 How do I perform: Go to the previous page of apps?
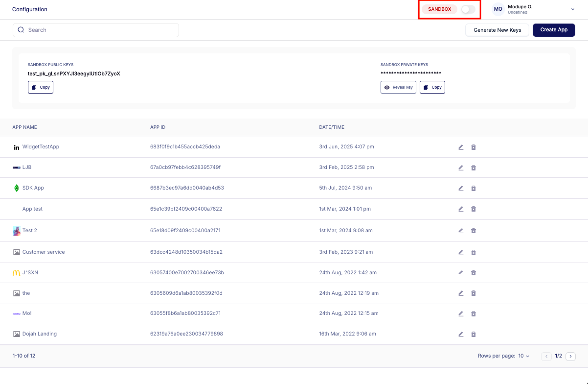pyautogui.click(x=546, y=356)
